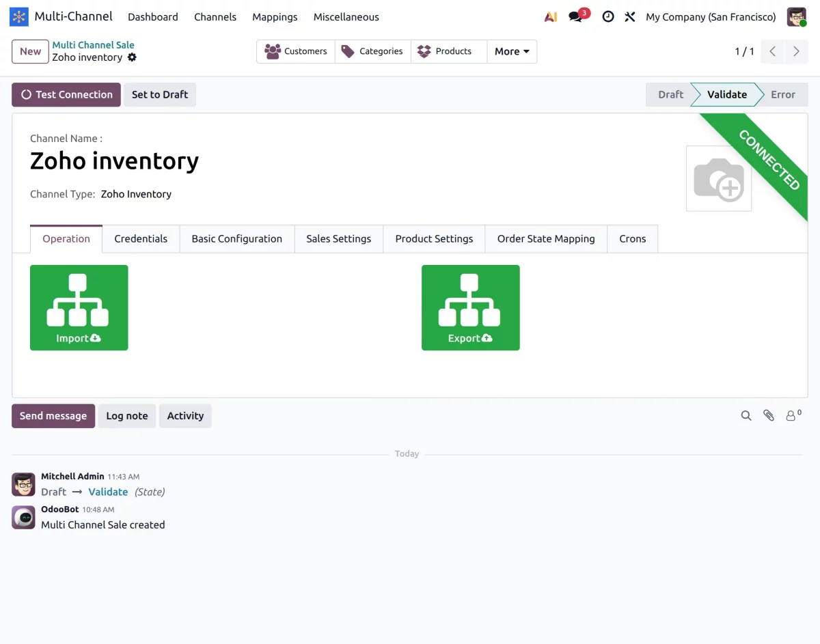Expand the More dropdown

tap(512, 51)
